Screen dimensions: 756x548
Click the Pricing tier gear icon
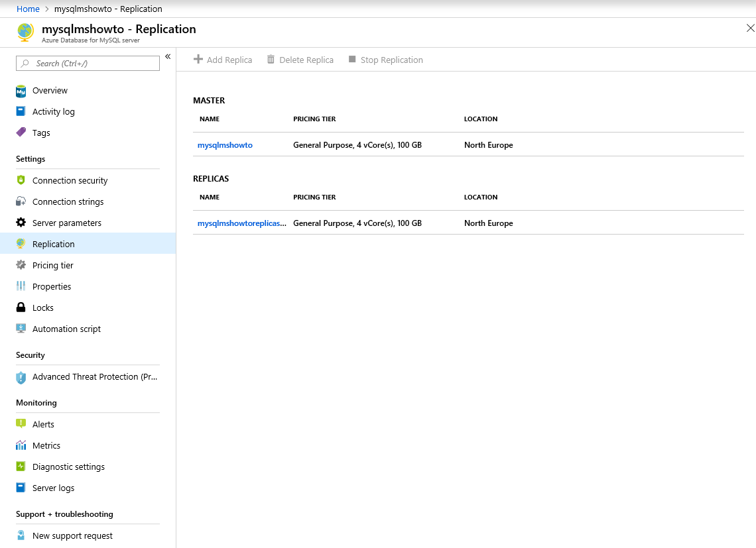(21, 264)
